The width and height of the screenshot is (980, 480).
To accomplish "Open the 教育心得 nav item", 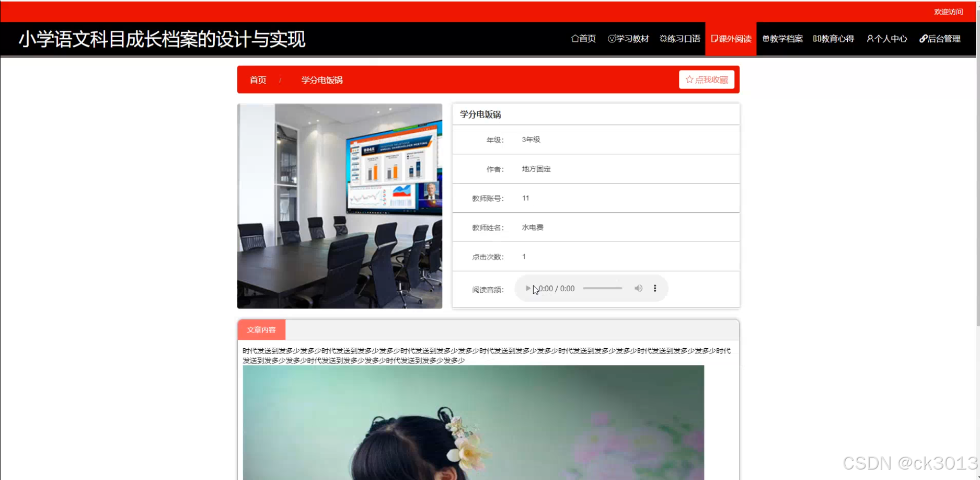I will pos(834,39).
